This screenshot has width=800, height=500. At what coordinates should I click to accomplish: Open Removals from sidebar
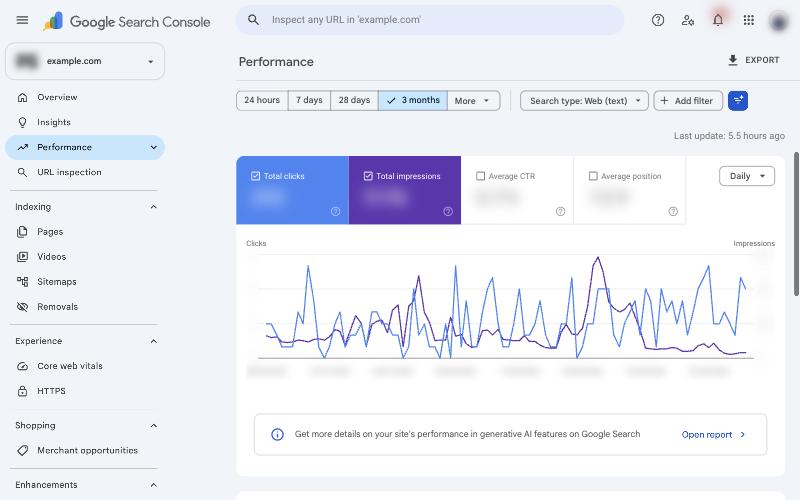pyautogui.click(x=85, y=307)
